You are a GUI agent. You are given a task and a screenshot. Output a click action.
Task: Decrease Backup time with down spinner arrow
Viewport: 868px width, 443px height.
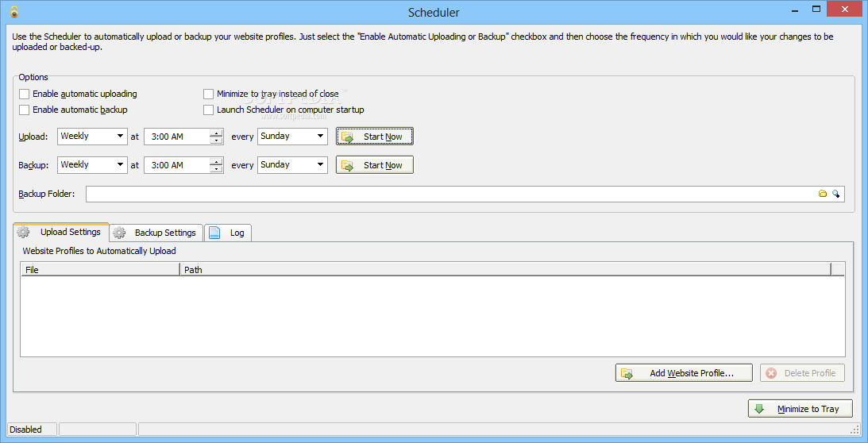pos(217,169)
